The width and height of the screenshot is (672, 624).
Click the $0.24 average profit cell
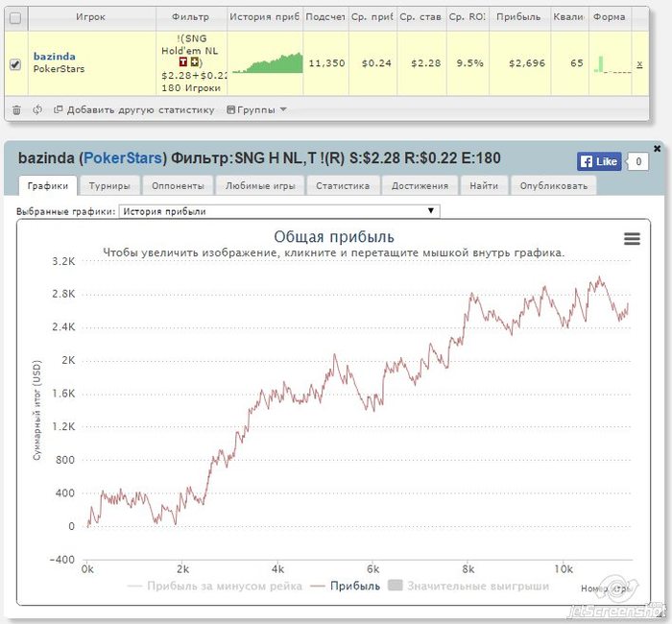(376, 63)
